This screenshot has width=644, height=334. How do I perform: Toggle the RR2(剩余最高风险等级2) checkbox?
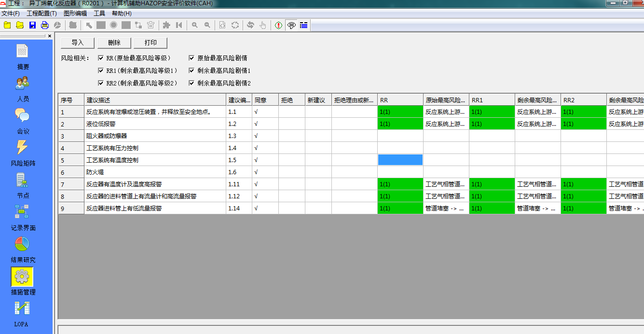(x=101, y=83)
